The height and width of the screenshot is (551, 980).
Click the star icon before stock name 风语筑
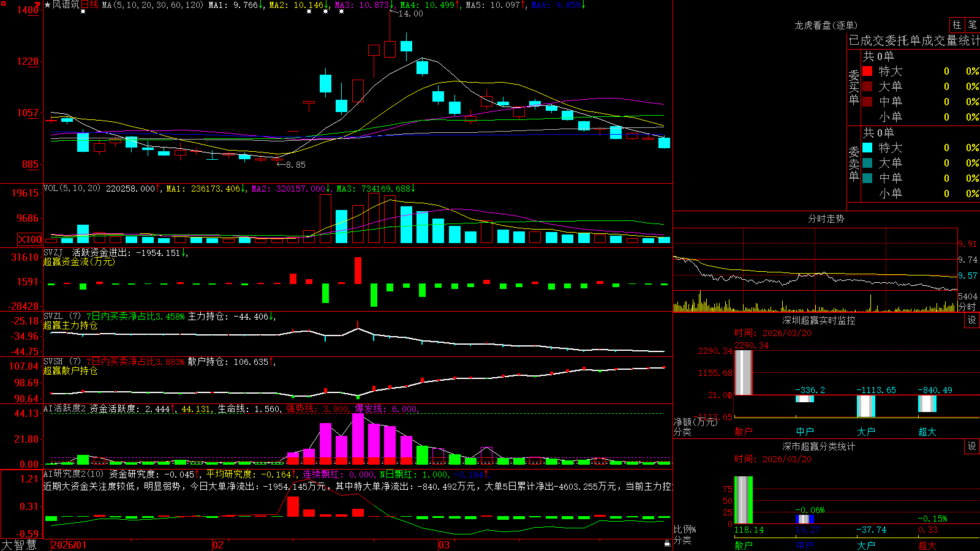(x=48, y=5)
